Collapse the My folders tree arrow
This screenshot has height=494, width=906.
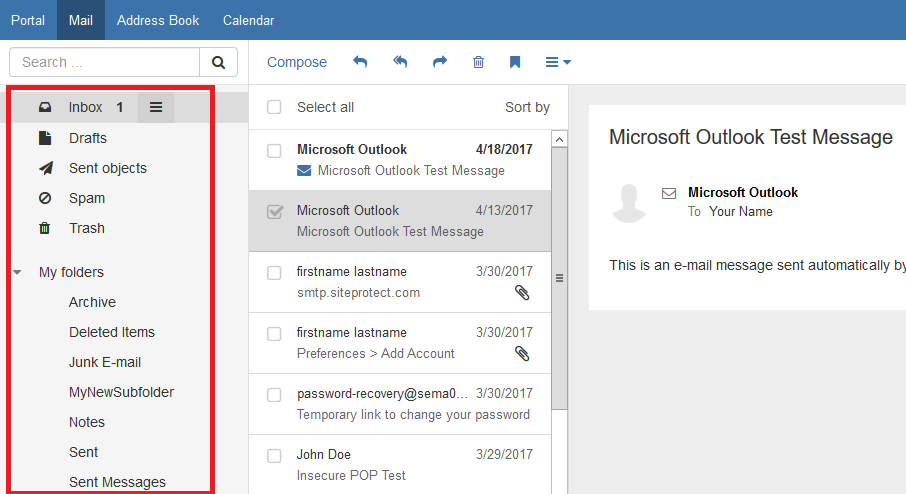18,272
